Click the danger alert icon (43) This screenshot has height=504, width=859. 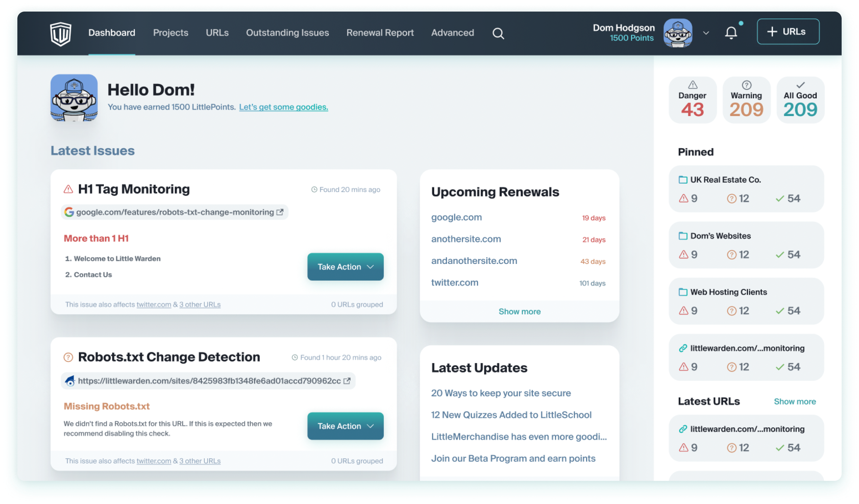693,99
